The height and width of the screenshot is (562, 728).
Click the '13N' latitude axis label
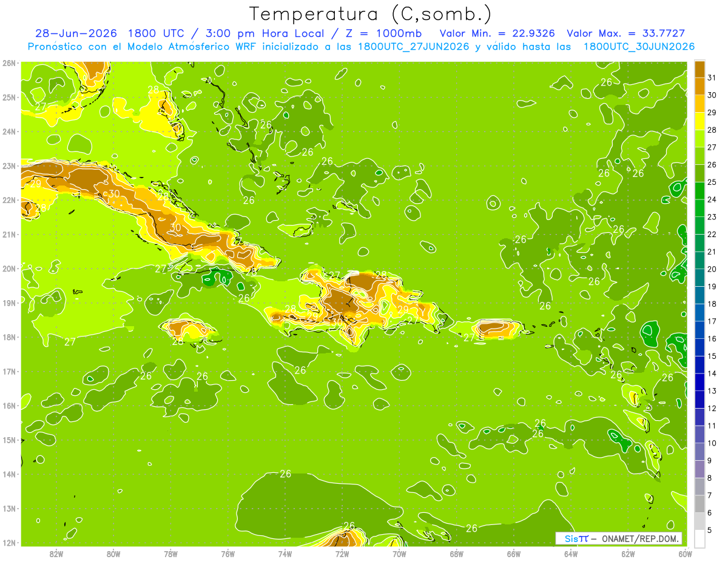(9, 508)
